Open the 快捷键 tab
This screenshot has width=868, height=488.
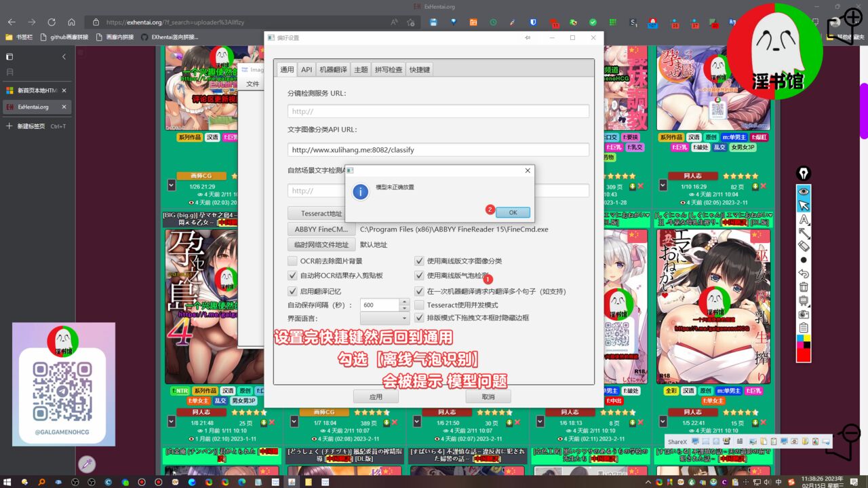(419, 69)
